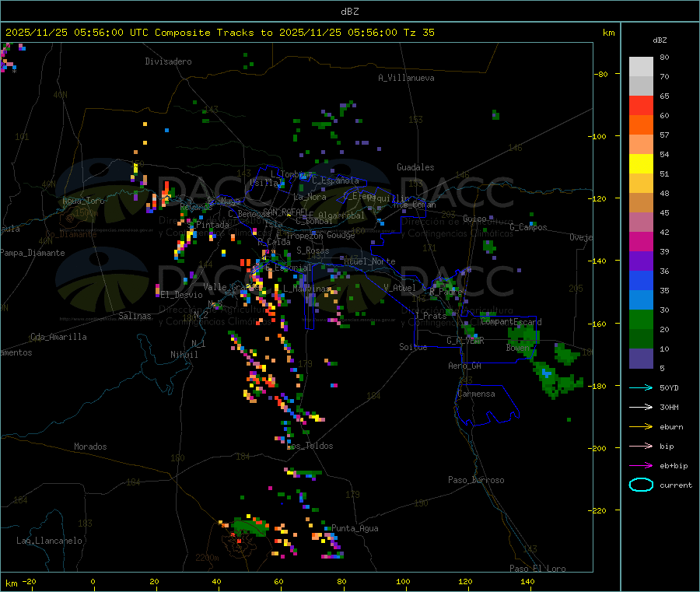
Task: Click the cyan 'current' ellipse legend icon
Action: [641, 485]
